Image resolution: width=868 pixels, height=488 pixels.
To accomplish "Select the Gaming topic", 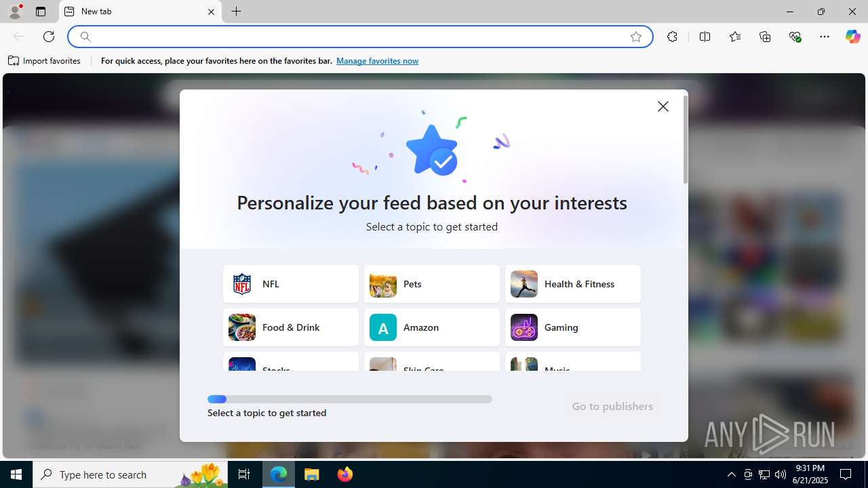I will 573,327.
